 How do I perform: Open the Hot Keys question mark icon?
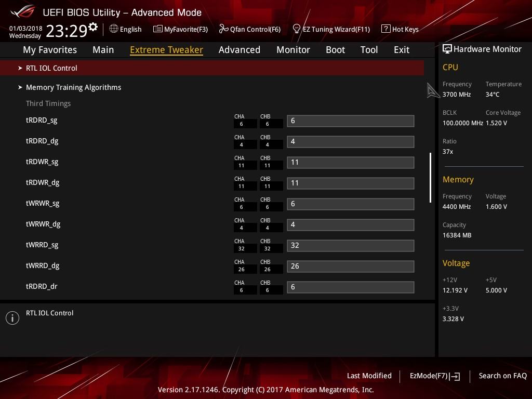click(x=386, y=29)
